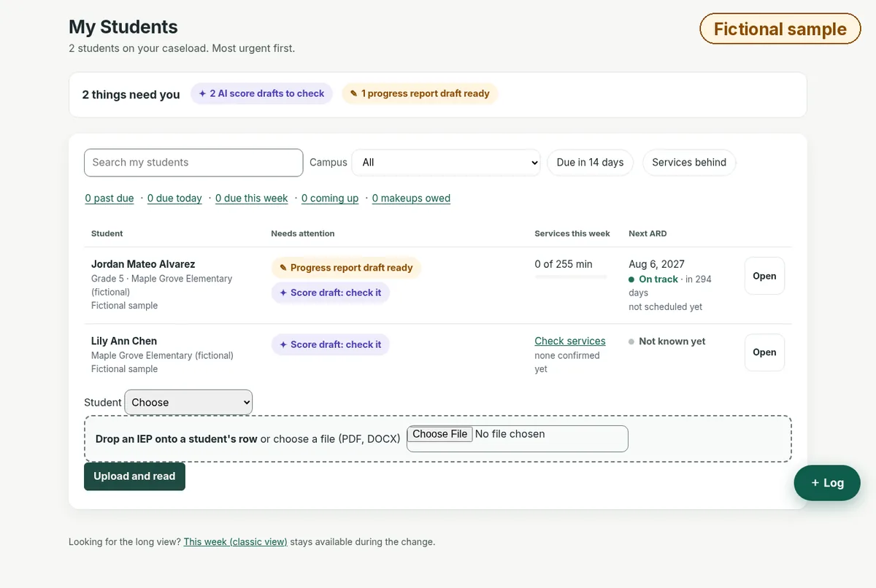Click Aug 6, 2027 ARD date
The image size is (876, 588).
click(x=656, y=264)
